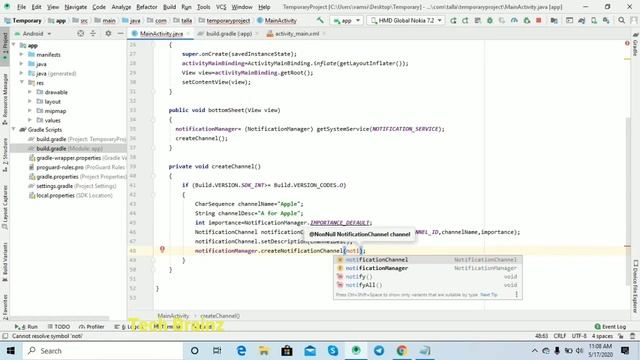This screenshot has height=360, width=640.
Task: Open the TODO tool window button
Action: pyautogui.click(x=59, y=327)
